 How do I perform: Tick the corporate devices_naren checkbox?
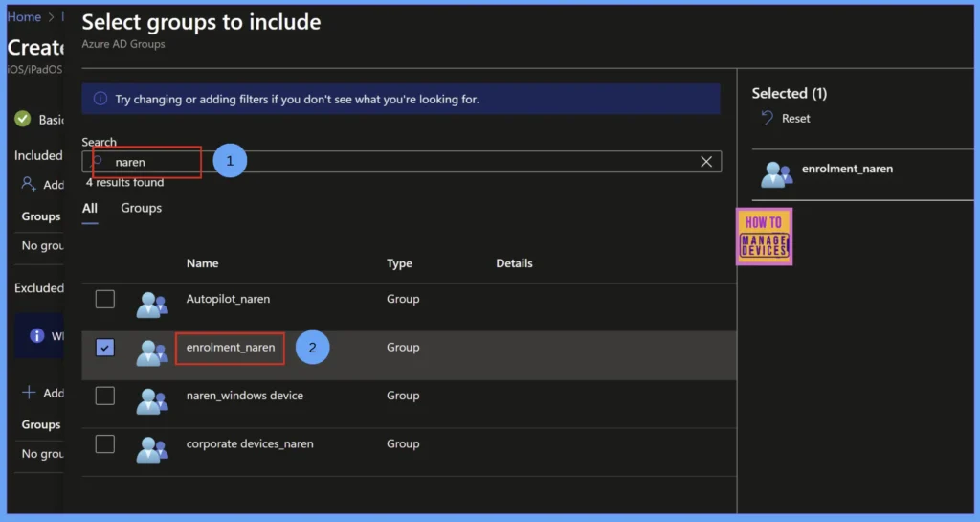click(x=105, y=443)
